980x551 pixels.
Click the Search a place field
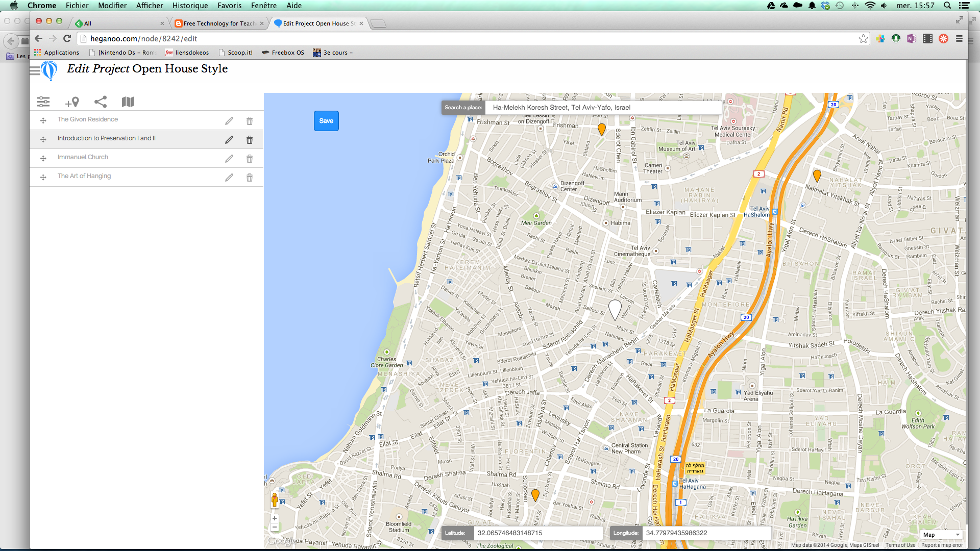click(603, 108)
